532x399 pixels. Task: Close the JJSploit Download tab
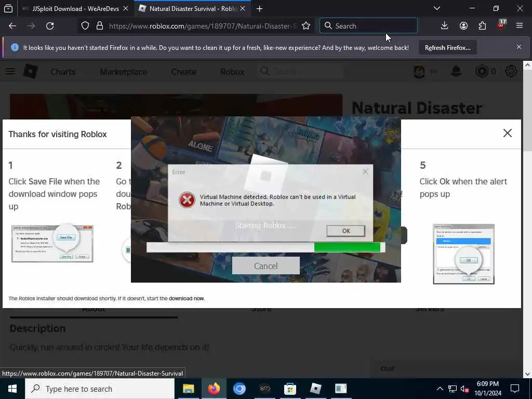point(126,9)
